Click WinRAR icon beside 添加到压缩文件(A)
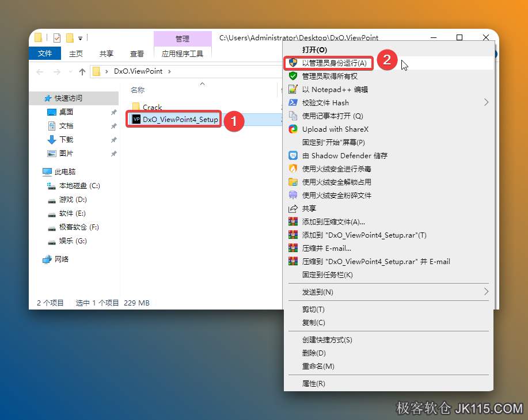 293,222
